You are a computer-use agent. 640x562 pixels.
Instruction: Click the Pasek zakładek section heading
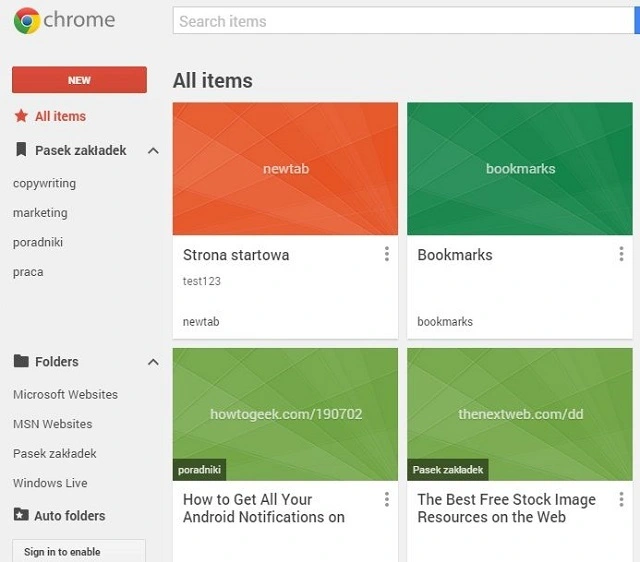[x=81, y=151]
